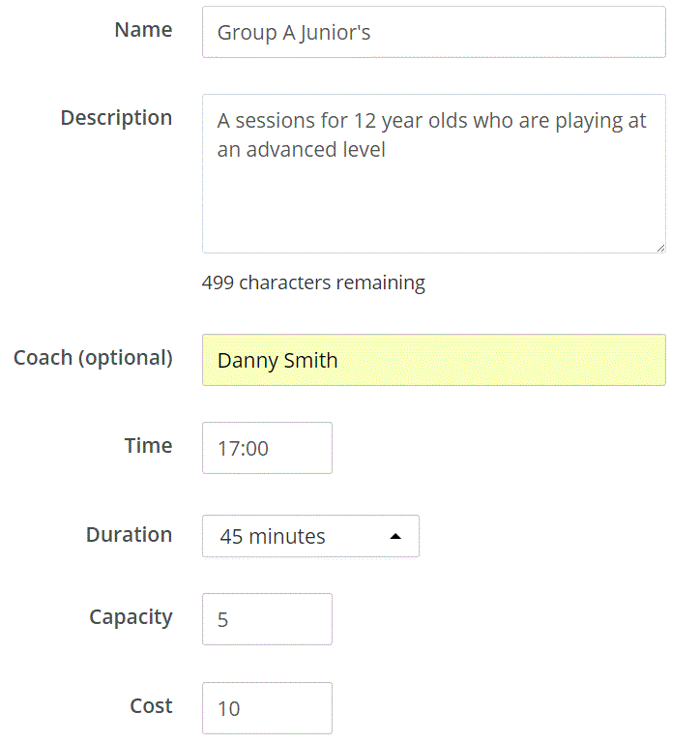The width and height of the screenshot is (700, 744).
Task: Click the 'Coach (optional)' label
Action: (x=93, y=358)
